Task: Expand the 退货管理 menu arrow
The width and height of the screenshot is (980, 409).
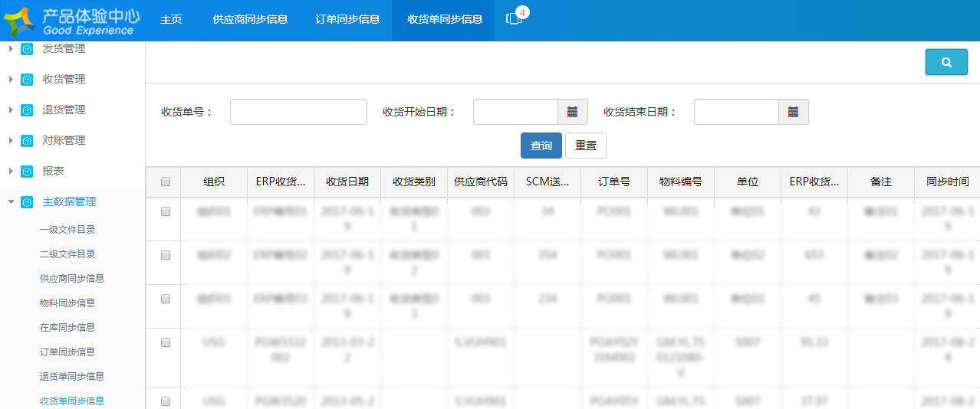Action: [x=11, y=110]
